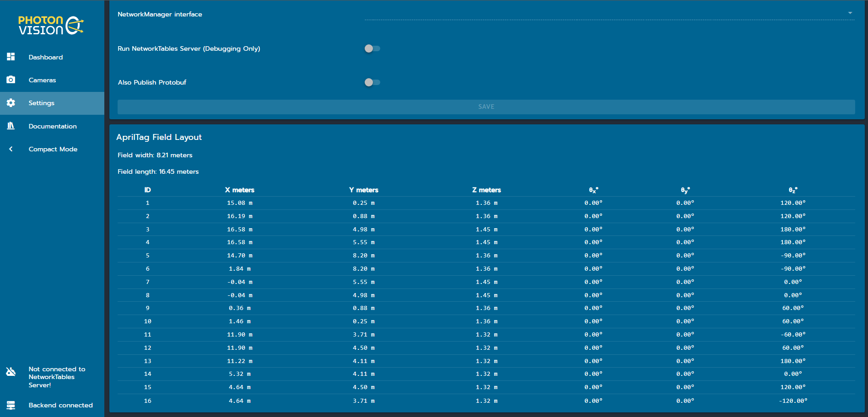Click the NetworkTables disconnected status icon
The width and height of the screenshot is (868, 417).
coord(11,372)
